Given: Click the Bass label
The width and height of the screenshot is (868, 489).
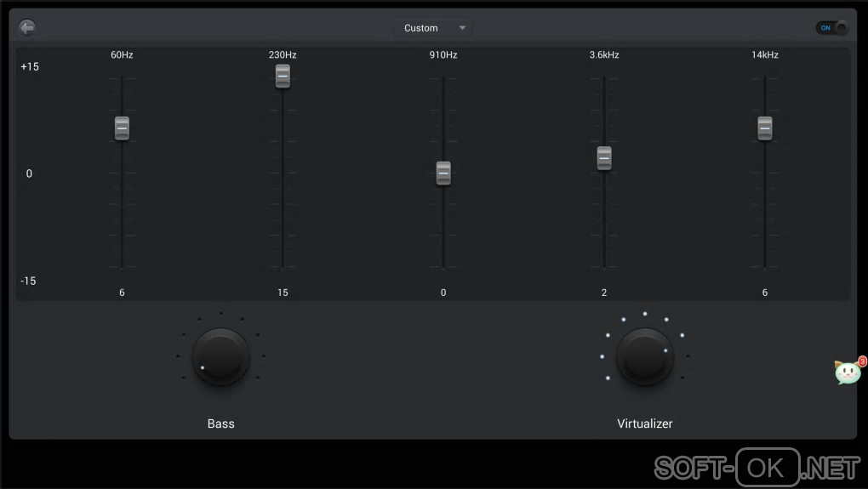Looking at the screenshot, I should tap(221, 424).
